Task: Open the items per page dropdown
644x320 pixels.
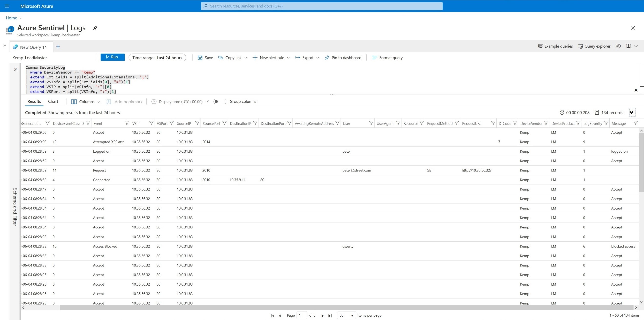Action: 346,315
